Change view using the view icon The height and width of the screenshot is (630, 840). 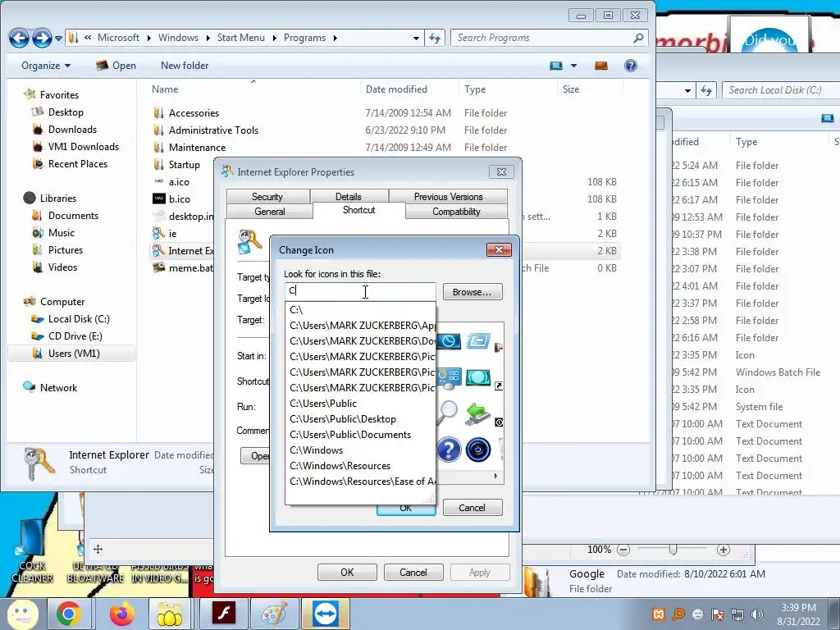pyautogui.click(x=556, y=66)
